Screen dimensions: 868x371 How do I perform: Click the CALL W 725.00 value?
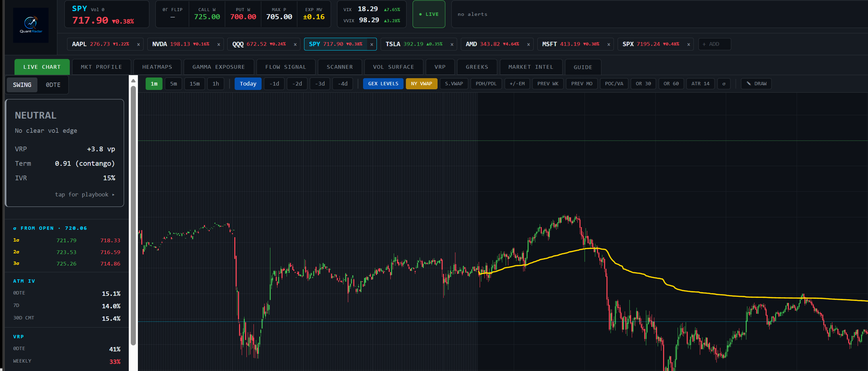(207, 17)
